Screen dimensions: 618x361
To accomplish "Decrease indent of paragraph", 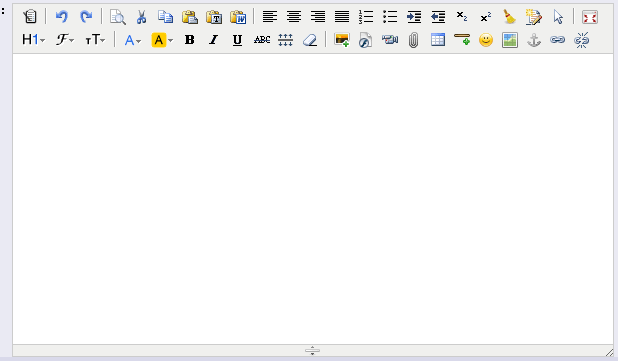I will [x=438, y=17].
